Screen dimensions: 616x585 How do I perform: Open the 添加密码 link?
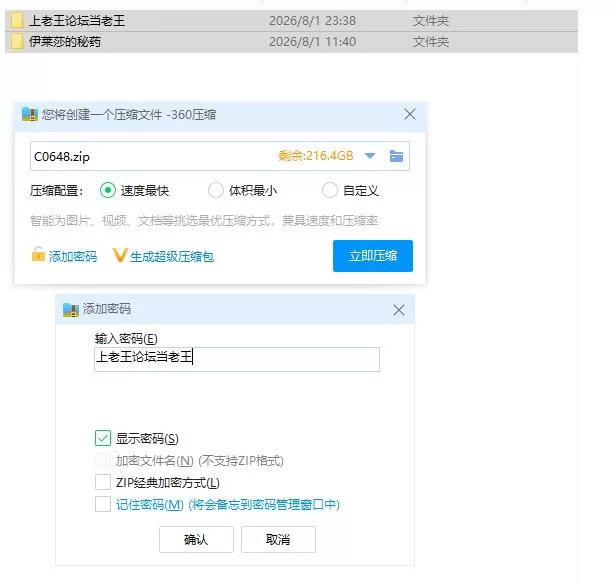click(x=73, y=257)
